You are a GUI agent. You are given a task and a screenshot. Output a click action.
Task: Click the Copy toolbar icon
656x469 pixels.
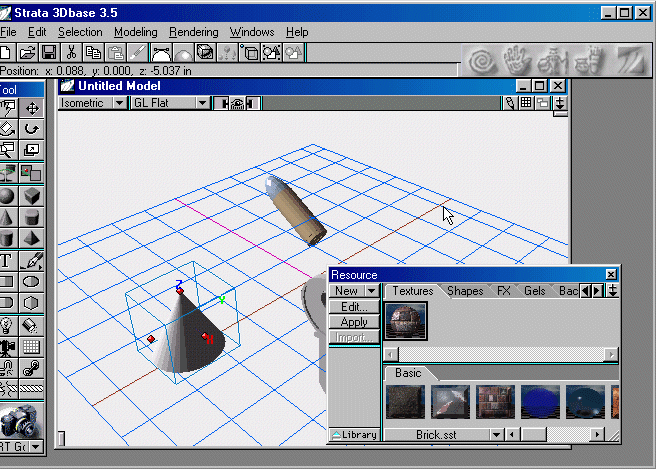(x=93, y=53)
